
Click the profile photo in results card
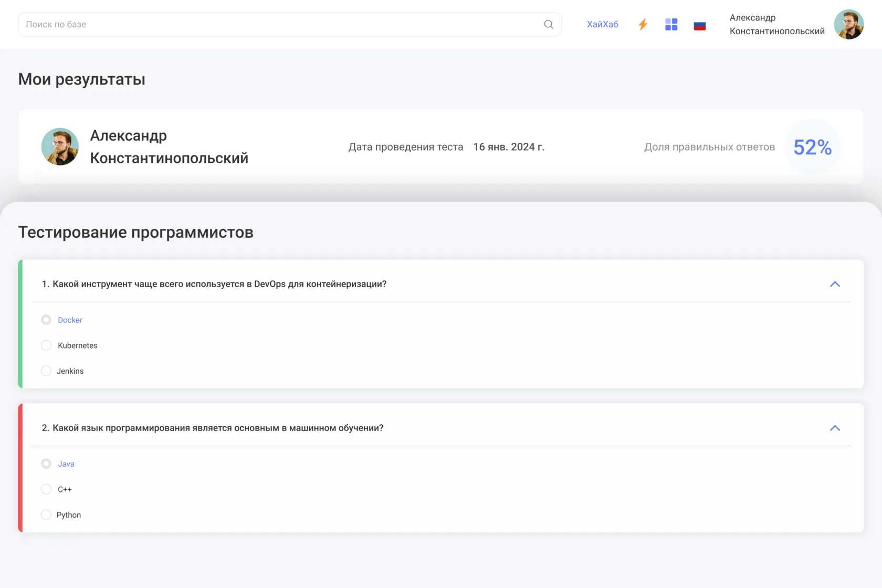(x=60, y=147)
